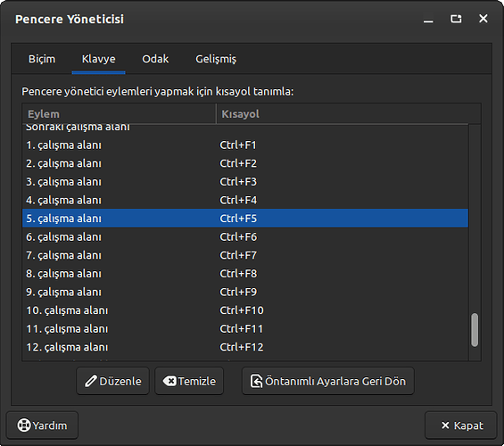Minimize the Pencere Yöneticisi window
This screenshot has height=446, width=504.
(428, 20)
